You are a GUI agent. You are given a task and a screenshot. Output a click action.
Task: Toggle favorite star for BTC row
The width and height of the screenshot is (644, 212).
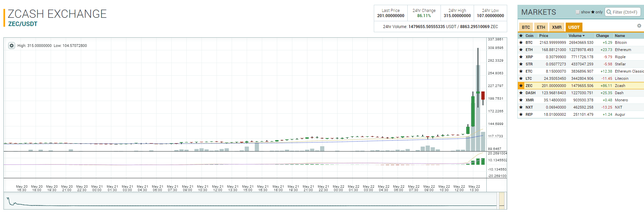click(x=521, y=42)
